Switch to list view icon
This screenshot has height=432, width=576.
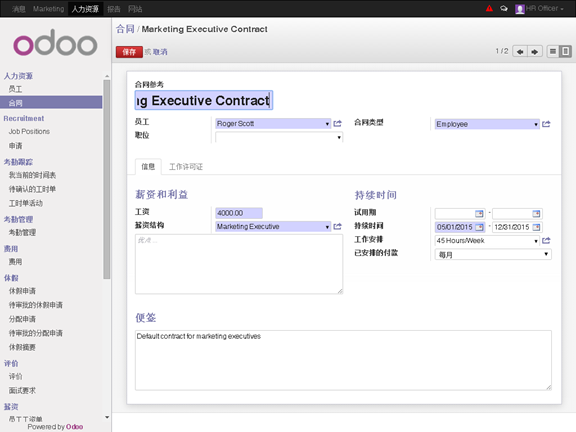552,51
